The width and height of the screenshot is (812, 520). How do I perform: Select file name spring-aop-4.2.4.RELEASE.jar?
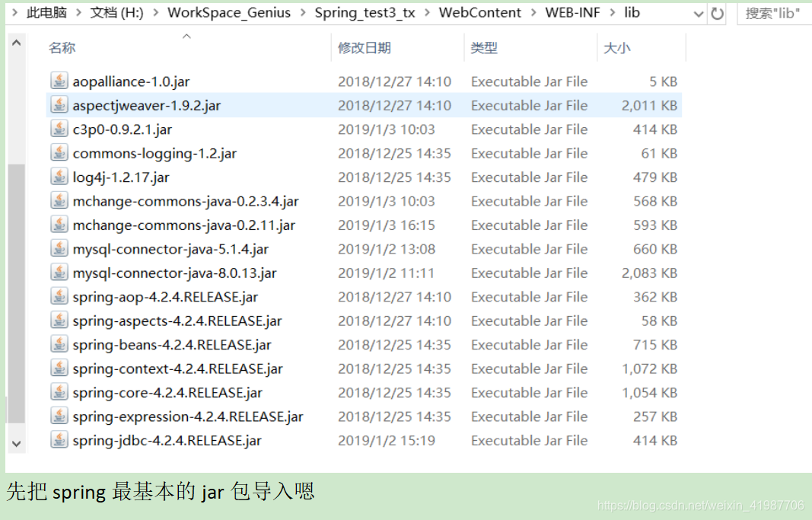pos(165,297)
